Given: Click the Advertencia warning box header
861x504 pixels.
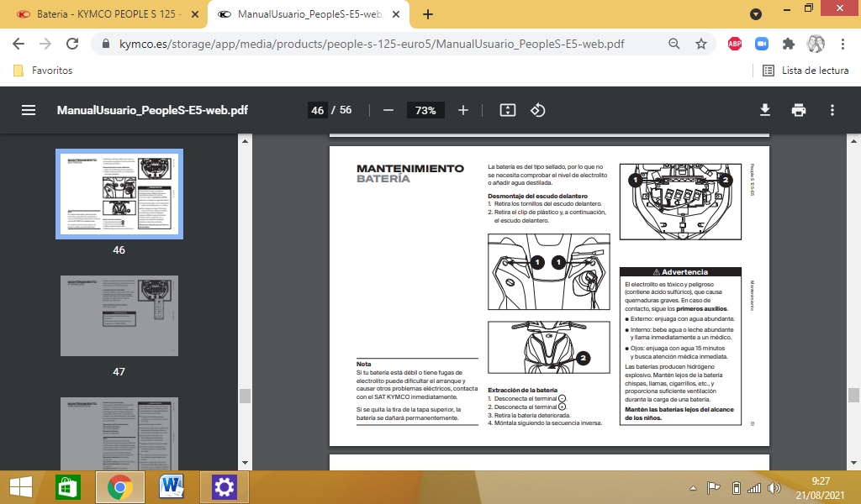Looking at the screenshot, I should pos(680,272).
